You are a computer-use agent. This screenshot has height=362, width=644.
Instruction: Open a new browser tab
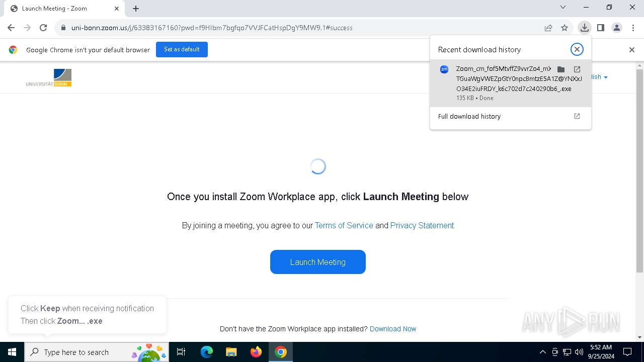(136, 8)
